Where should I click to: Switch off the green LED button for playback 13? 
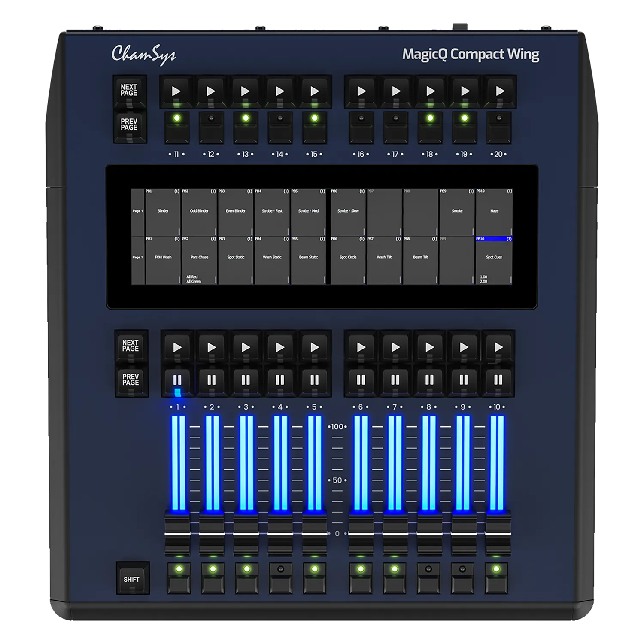coord(246,128)
